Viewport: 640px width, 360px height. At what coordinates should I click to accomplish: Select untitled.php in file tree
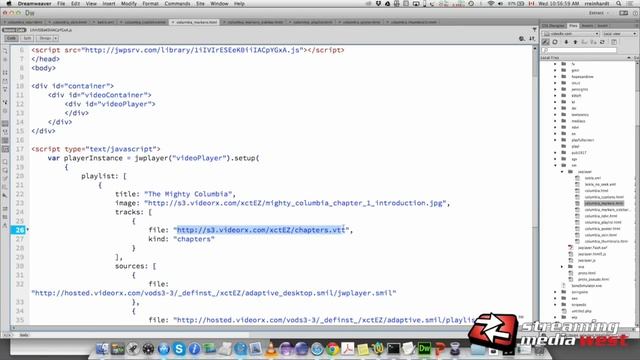click(x=582, y=311)
